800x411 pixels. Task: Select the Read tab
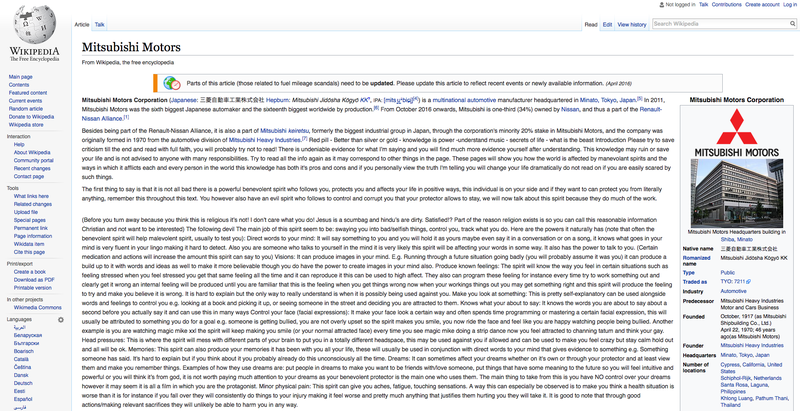tap(591, 24)
